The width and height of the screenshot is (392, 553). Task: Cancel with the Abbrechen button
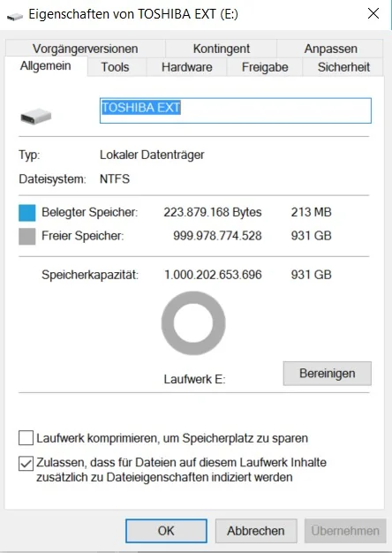[256, 530]
